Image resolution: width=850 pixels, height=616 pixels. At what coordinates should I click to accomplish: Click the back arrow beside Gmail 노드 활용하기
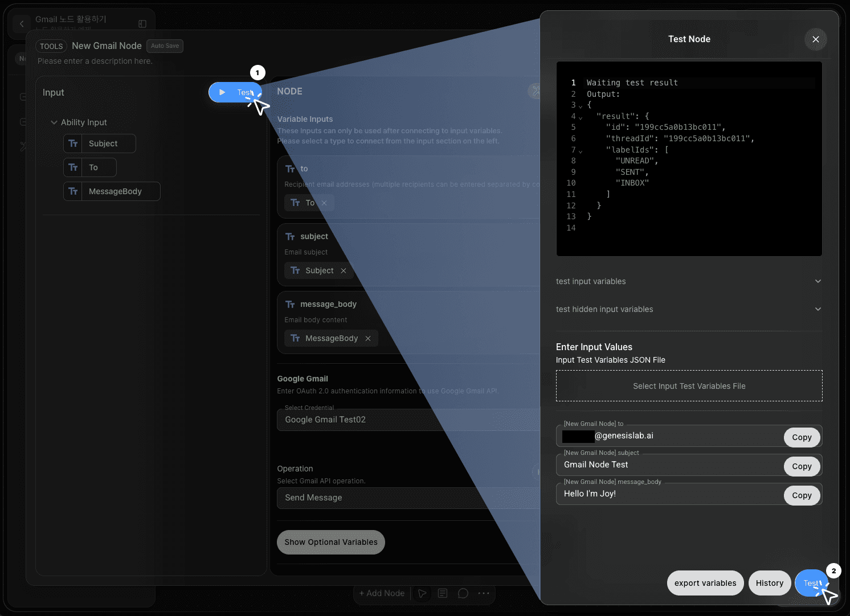(x=22, y=24)
